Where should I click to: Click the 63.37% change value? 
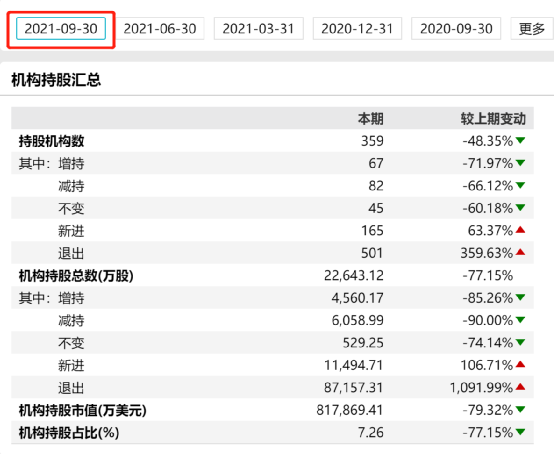[x=490, y=231]
